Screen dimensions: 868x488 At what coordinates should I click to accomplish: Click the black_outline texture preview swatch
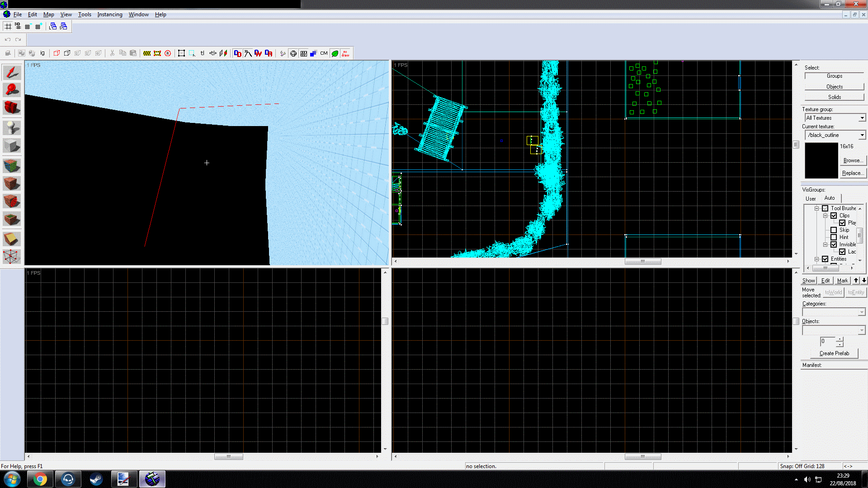click(821, 160)
